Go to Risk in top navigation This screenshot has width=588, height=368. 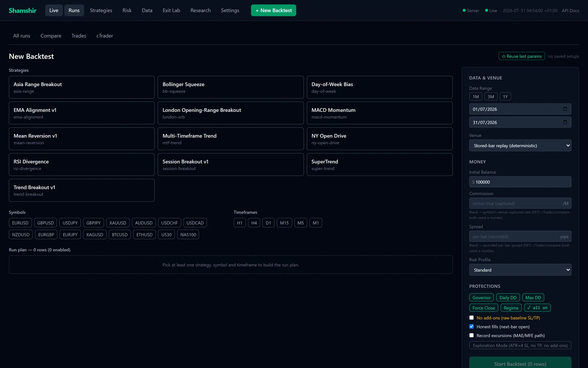click(x=127, y=10)
